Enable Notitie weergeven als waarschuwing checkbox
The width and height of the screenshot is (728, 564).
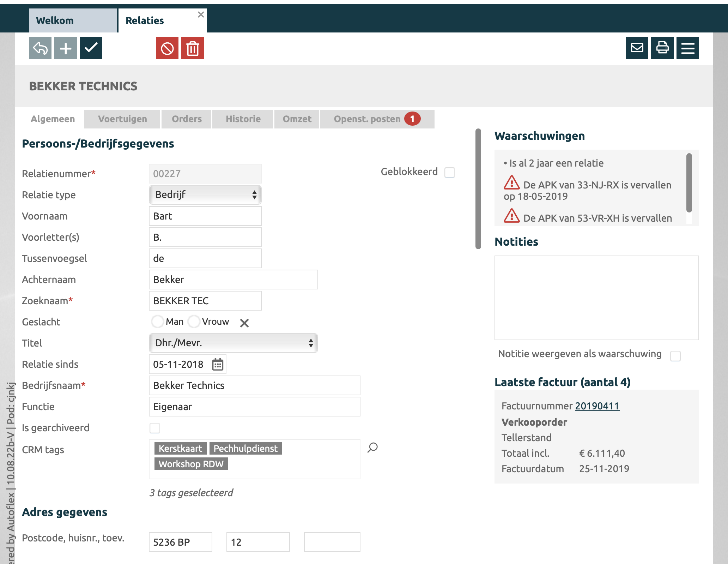coord(675,356)
